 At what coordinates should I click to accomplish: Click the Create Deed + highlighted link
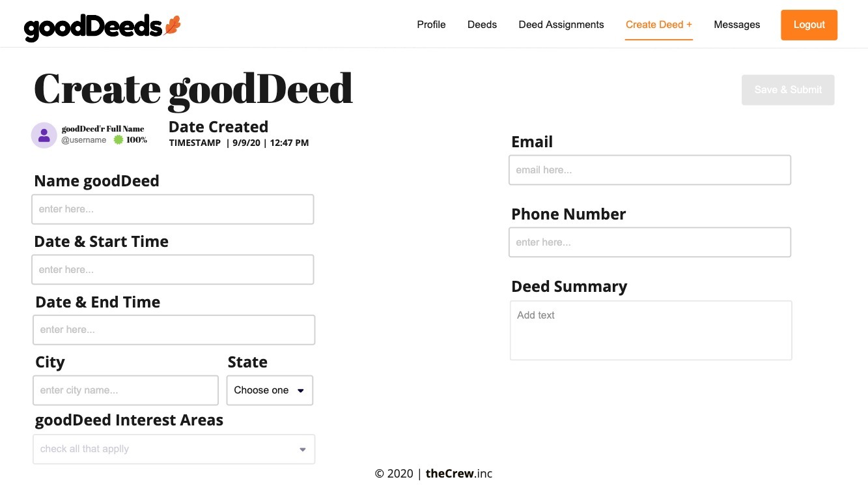coord(658,24)
